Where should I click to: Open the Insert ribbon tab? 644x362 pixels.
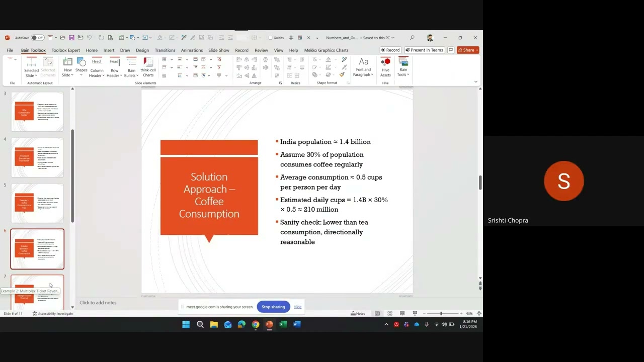[109, 50]
